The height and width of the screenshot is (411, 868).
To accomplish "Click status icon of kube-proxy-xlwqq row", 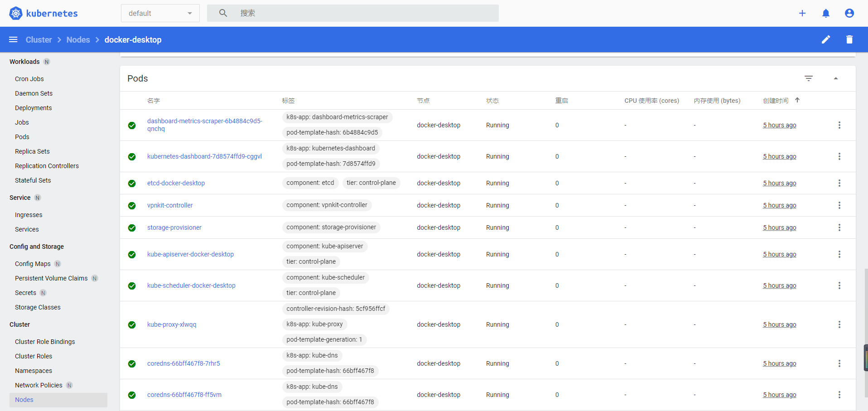I will (x=132, y=325).
